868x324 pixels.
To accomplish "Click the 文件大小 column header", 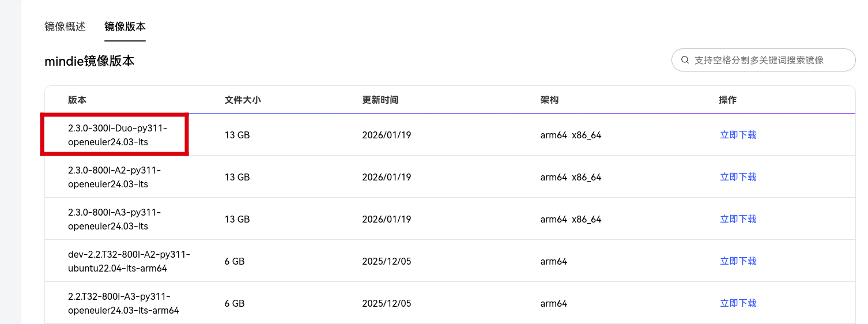I will (x=243, y=100).
